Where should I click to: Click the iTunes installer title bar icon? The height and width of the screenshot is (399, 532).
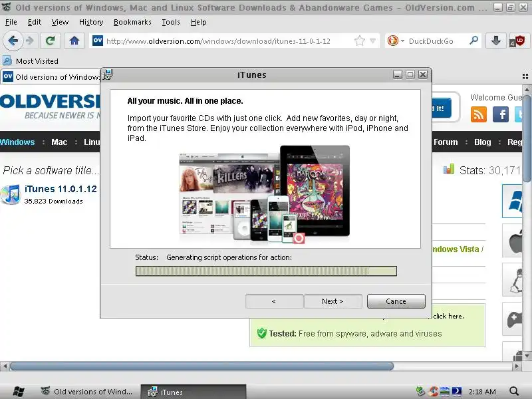pyautogui.click(x=108, y=74)
